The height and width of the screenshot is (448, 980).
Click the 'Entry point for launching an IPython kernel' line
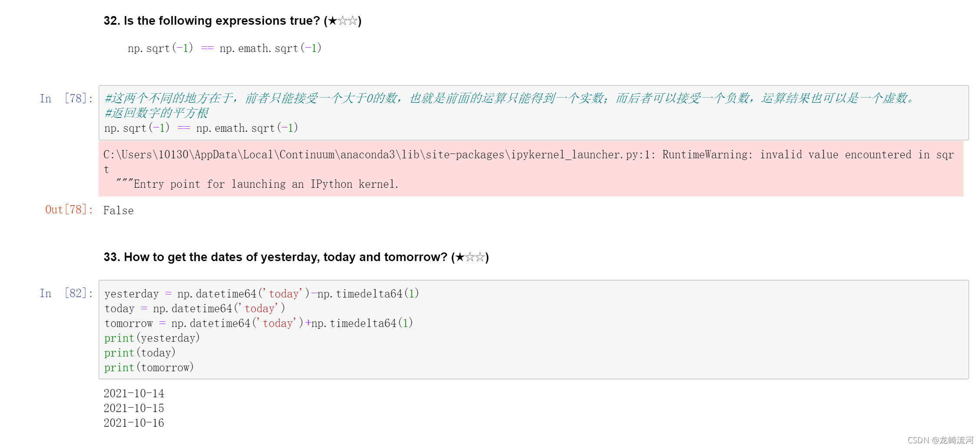[257, 184]
